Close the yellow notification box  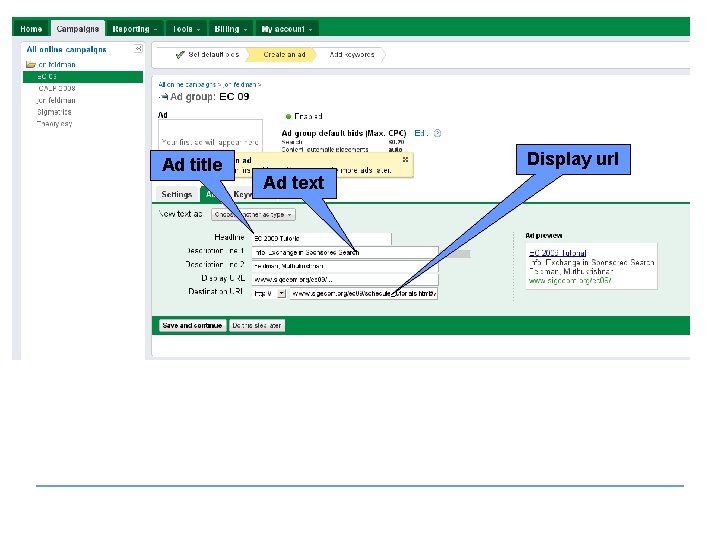pos(405,159)
